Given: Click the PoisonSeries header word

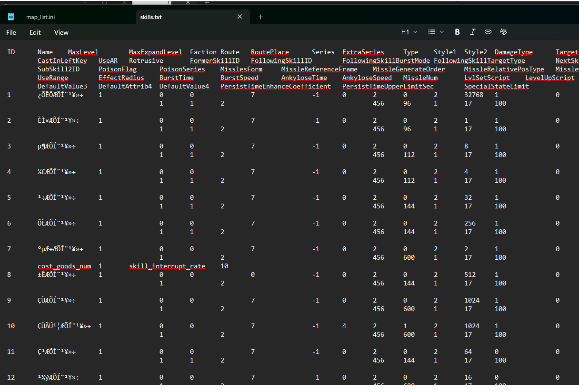Looking at the screenshot, I should [x=182, y=69].
